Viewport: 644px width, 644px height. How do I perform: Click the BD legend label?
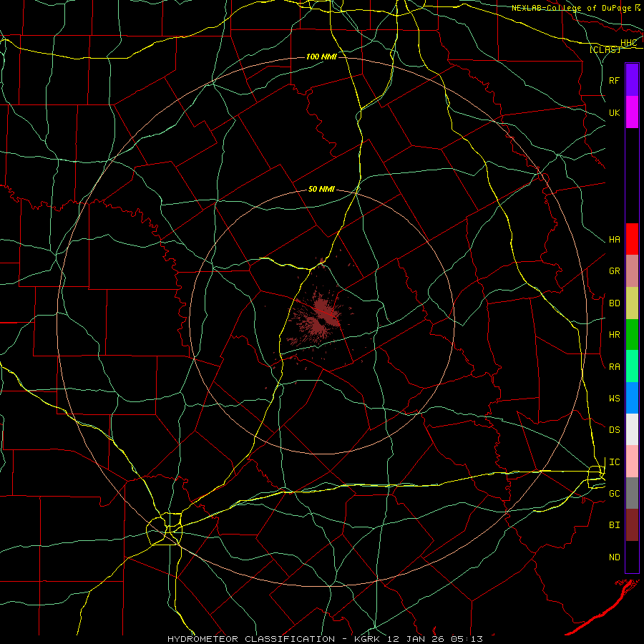tap(614, 303)
